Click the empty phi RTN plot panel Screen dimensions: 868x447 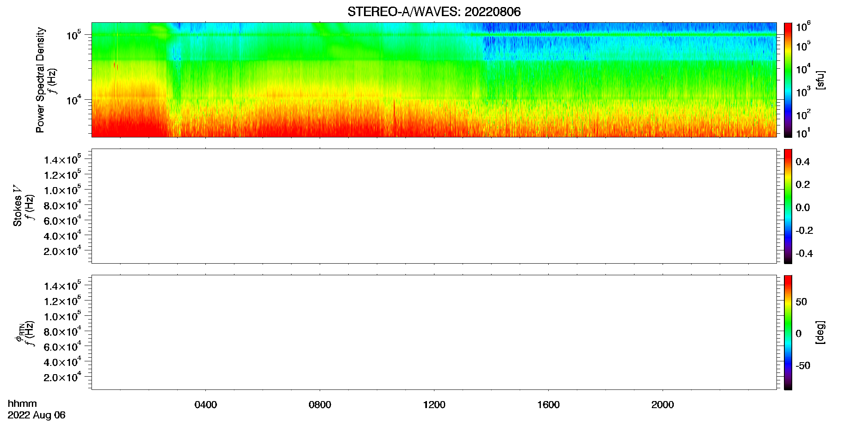click(x=434, y=332)
